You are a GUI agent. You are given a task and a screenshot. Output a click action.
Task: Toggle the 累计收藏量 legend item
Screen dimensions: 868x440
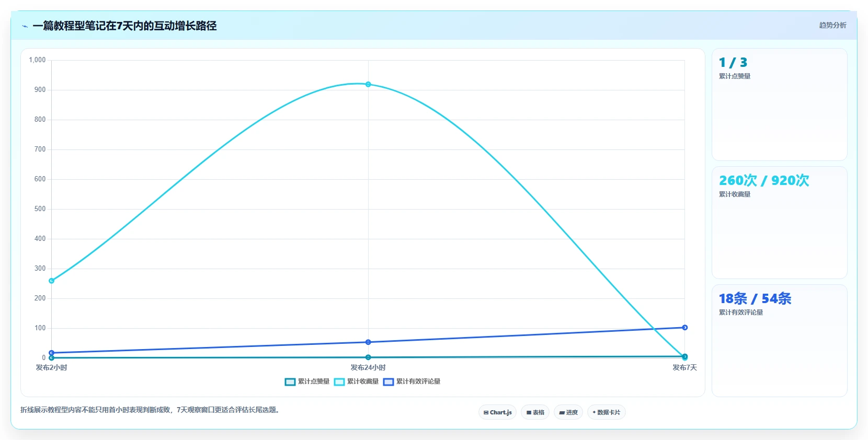[356, 381]
